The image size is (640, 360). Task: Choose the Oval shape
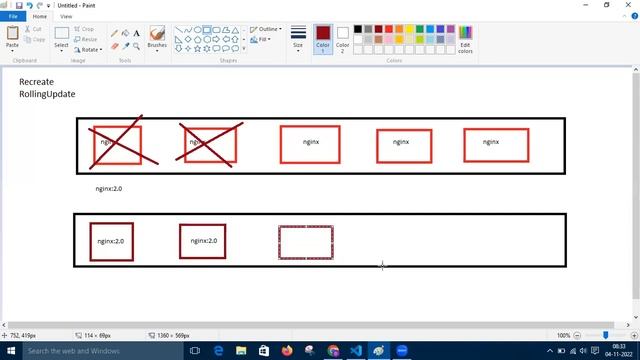tap(197, 30)
